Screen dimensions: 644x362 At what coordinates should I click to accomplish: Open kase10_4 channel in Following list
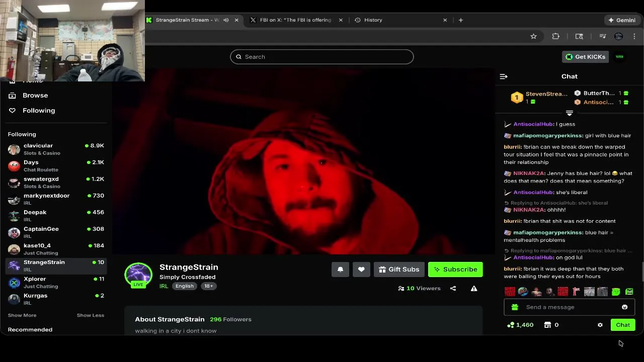(x=56, y=249)
